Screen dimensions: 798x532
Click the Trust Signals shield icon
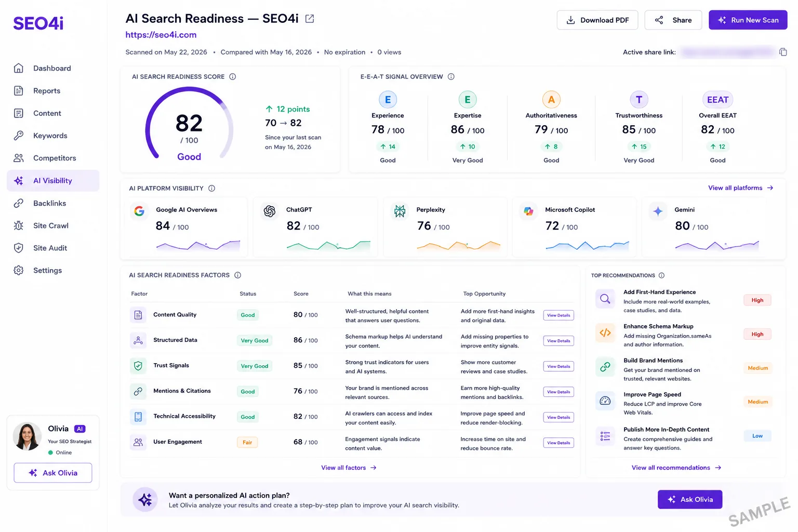(x=138, y=366)
